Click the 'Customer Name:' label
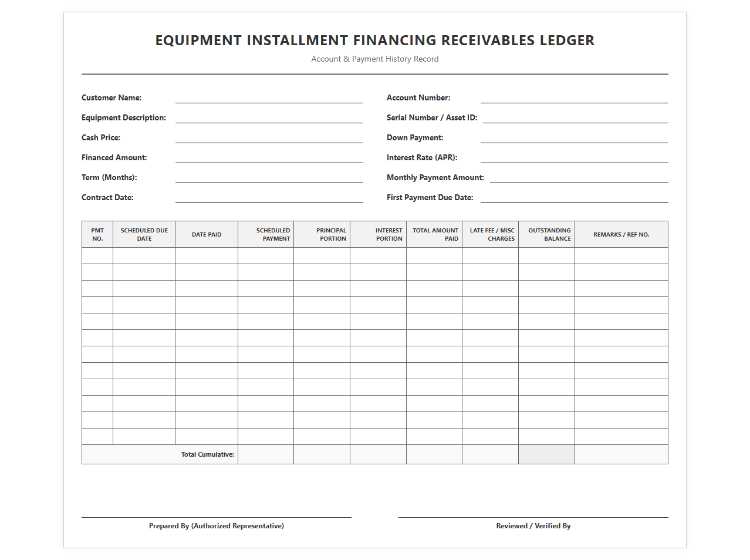 pos(112,97)
